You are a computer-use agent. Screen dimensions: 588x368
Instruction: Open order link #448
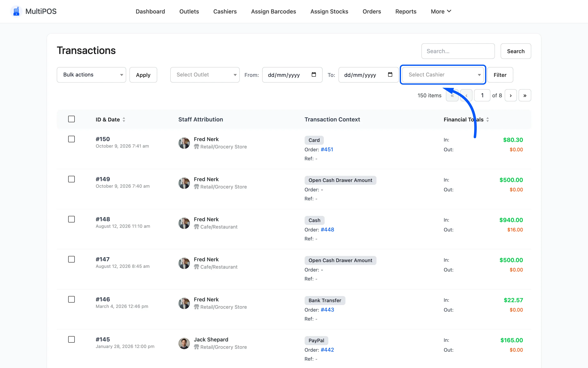click(x=327, y=230)
